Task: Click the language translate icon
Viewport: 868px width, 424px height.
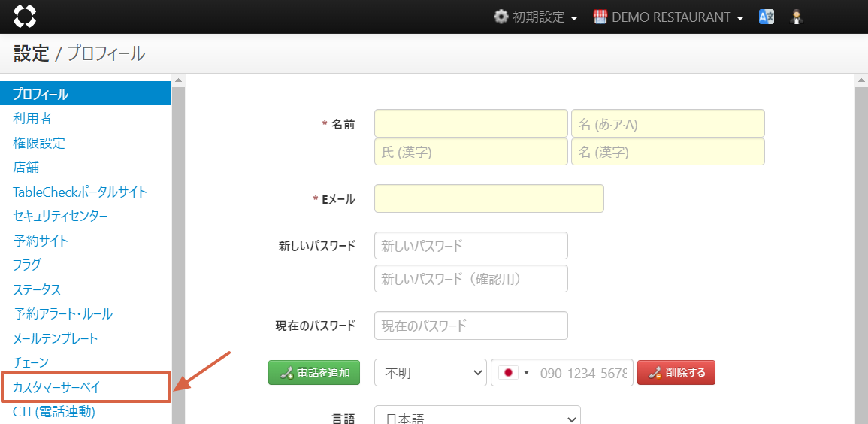Action: click(766, 17)
